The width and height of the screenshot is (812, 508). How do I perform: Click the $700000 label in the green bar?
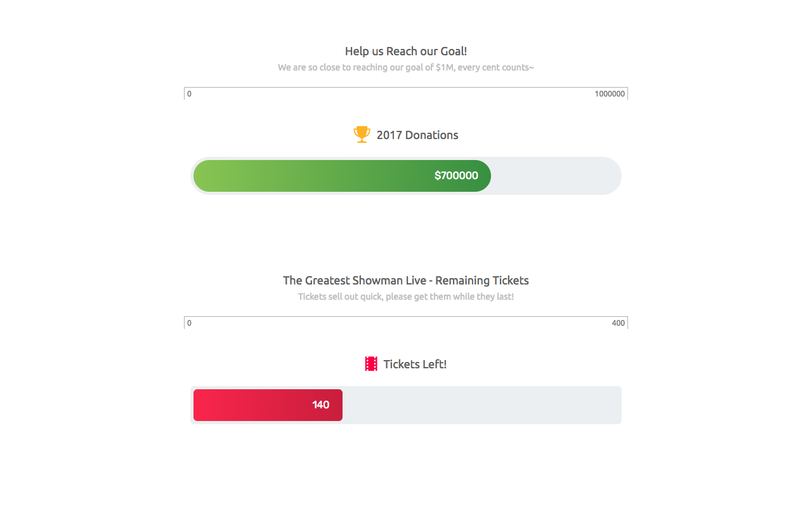(x=456, y=176)
